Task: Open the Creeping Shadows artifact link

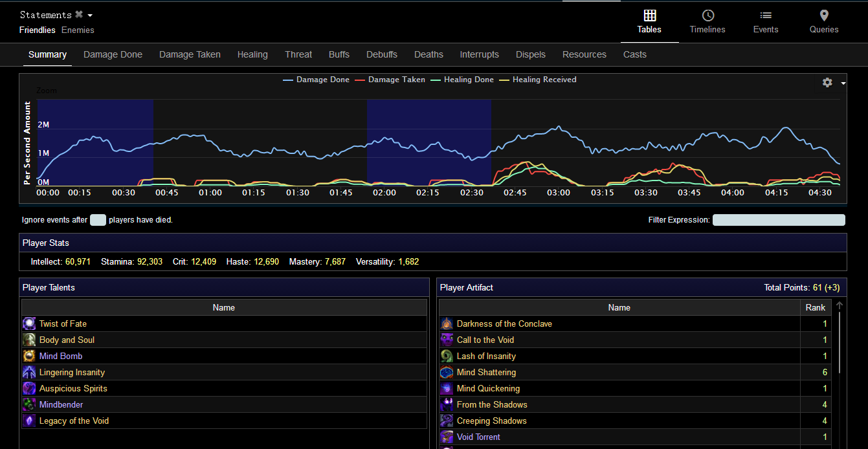Action: pos(492,421)
